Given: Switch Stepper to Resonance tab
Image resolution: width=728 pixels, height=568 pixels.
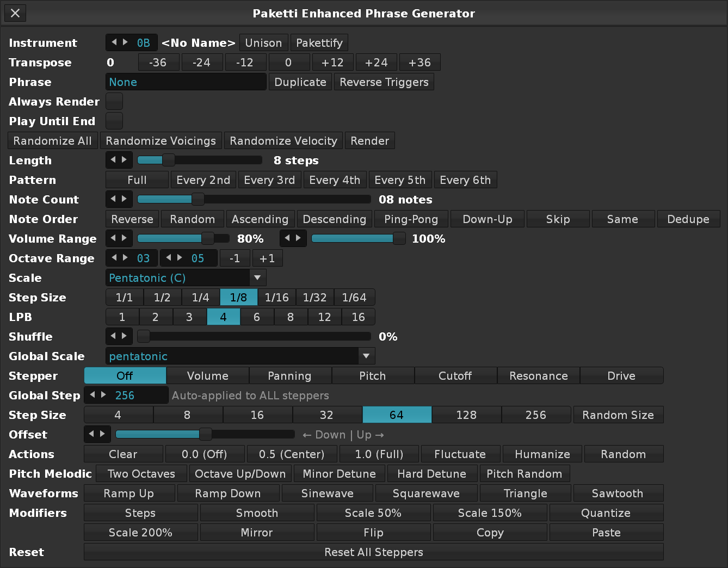Looking at the screenshot, I should (539, 376).
